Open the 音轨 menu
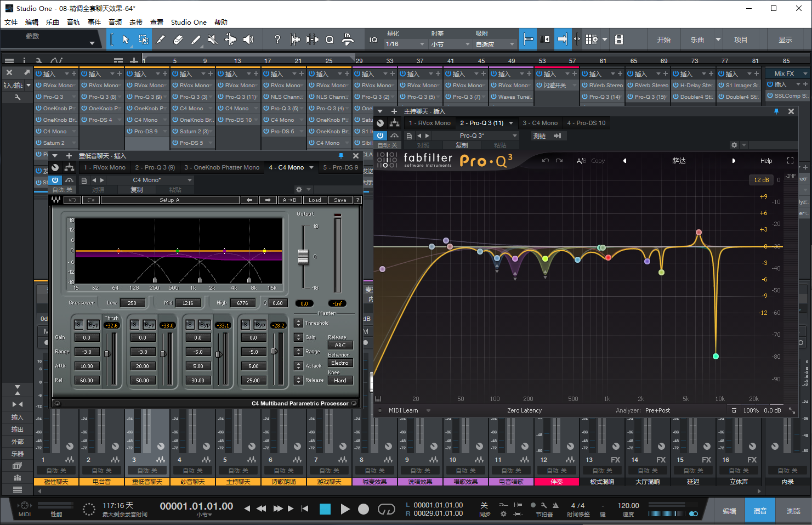812x525 pixels. coord(73,22)
